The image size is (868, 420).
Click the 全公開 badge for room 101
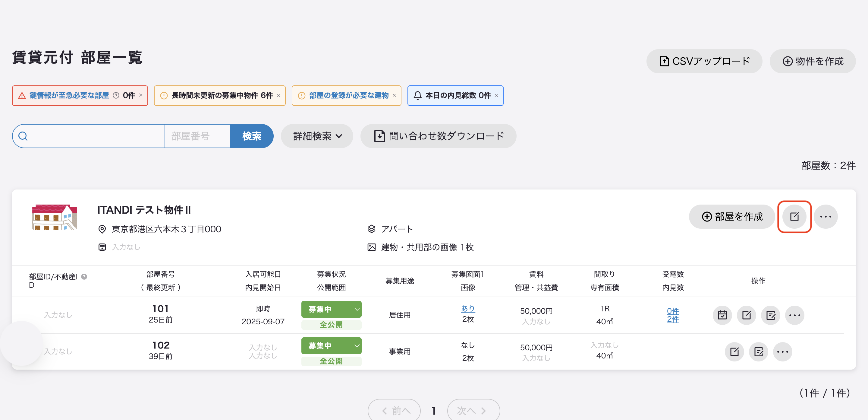[x=331, y=325]
